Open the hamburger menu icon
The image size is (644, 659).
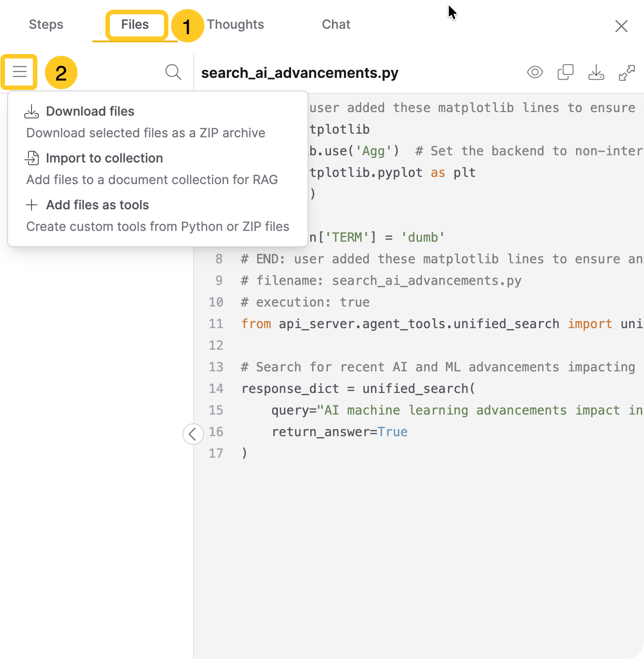(x=19, y=72)
